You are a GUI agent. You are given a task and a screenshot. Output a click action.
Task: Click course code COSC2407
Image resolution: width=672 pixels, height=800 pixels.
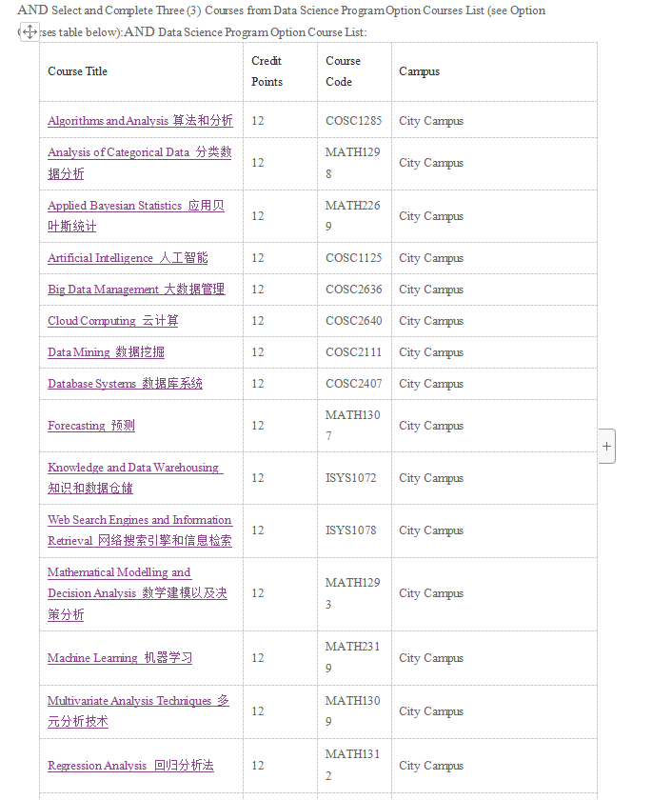pyautogui.click(x=354, y=384)
